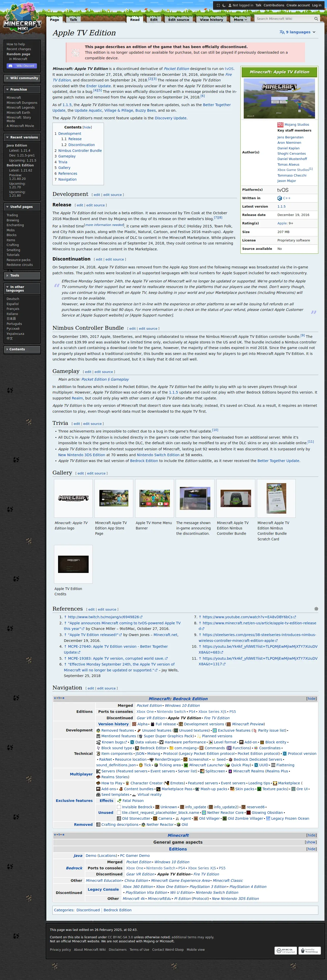Open the Nimbus Controller Bundle Scratch Card thumbnail

pos(276,498)
